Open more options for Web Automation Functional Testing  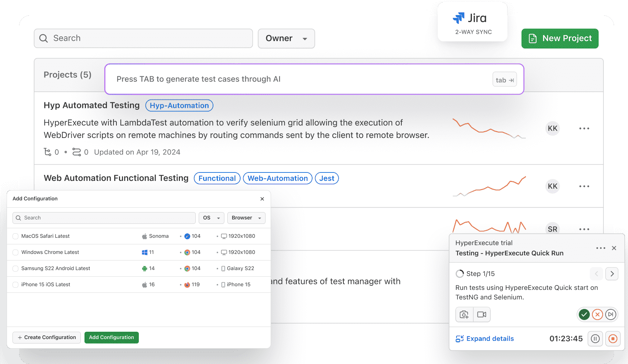pos(584,186)
